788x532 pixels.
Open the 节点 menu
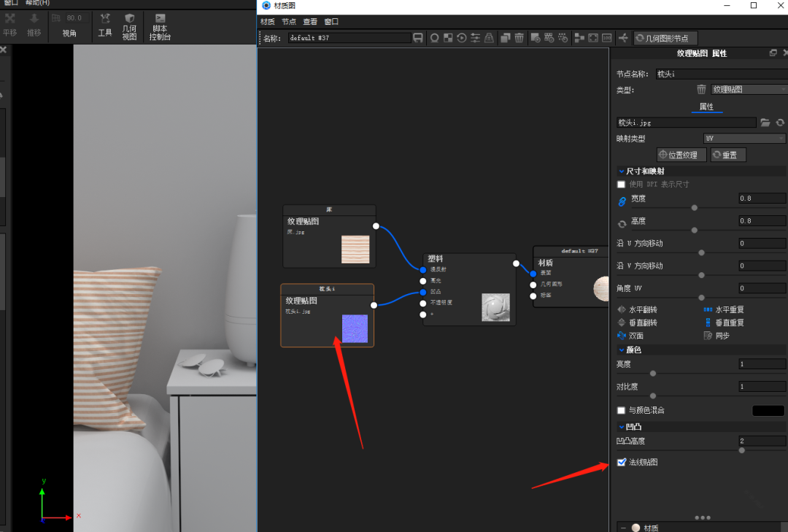(289, 22)
